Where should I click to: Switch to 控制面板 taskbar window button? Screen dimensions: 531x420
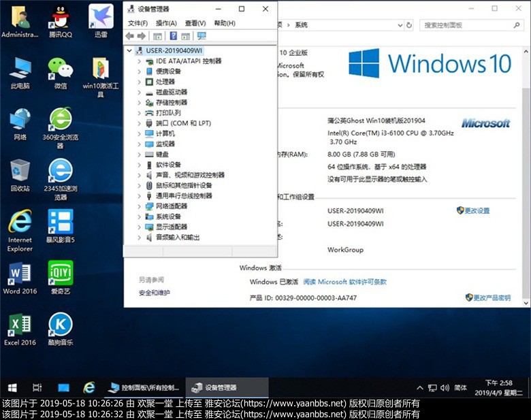(144, 387)
